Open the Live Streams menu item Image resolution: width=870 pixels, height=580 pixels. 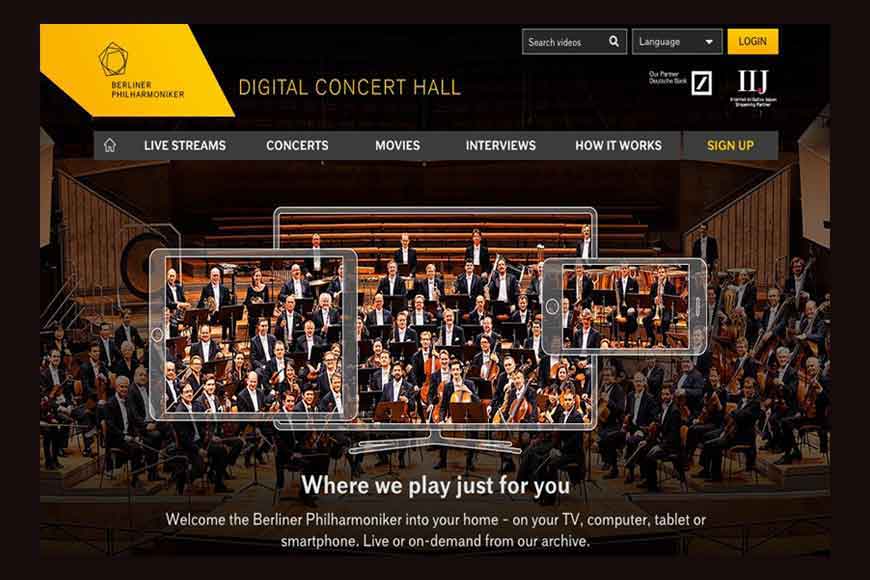tap(185, 145)
